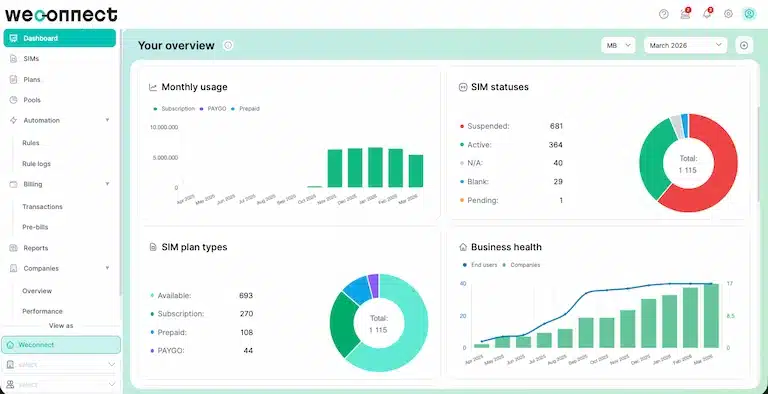Open Transactions under Billing
The image size is (768, 394).
[43, 207]
